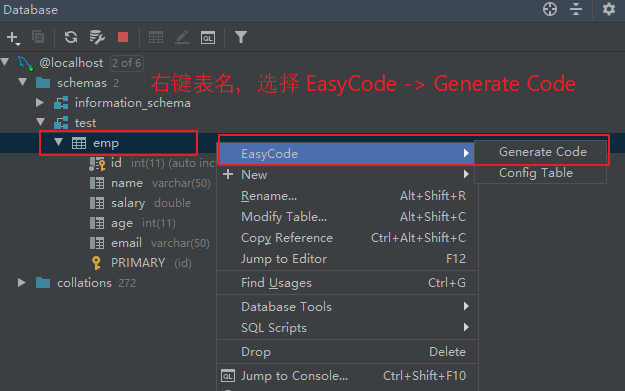The width and height of the screenshot is (625, 391).
Task: Select the @localhost tree label
Action: point(71,63)
